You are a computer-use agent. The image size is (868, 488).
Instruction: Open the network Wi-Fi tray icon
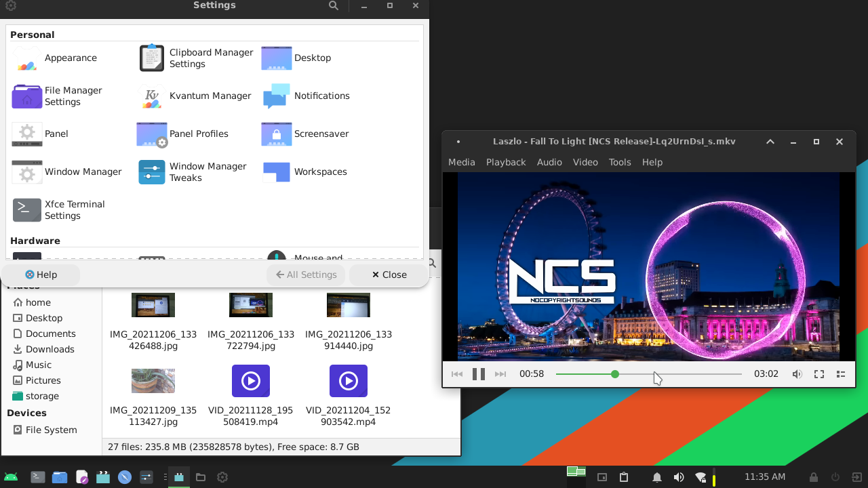701,477
